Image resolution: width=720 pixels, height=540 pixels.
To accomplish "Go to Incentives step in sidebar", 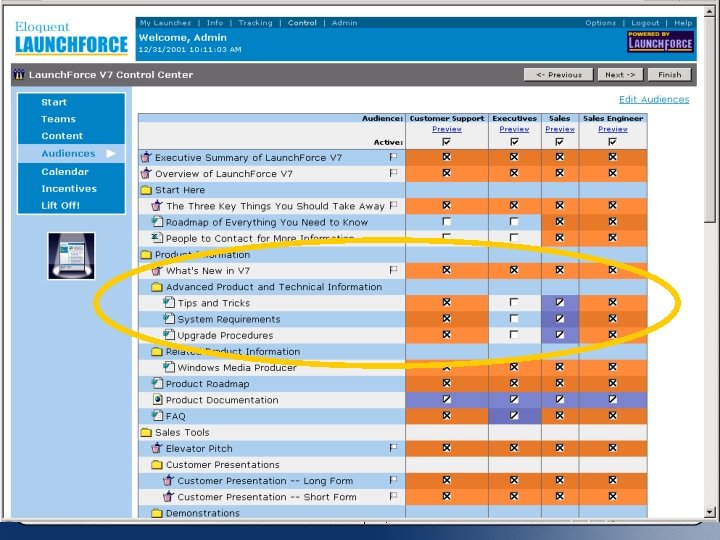I will (x=69, y=189).
